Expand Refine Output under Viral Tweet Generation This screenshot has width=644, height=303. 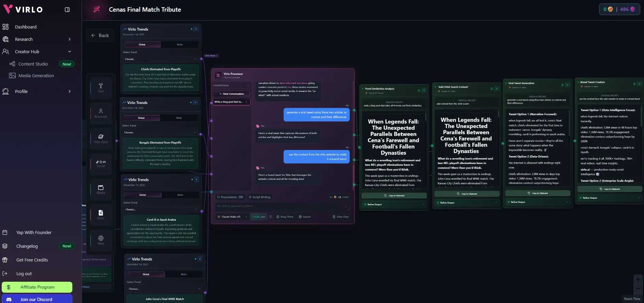coord(537,202)
